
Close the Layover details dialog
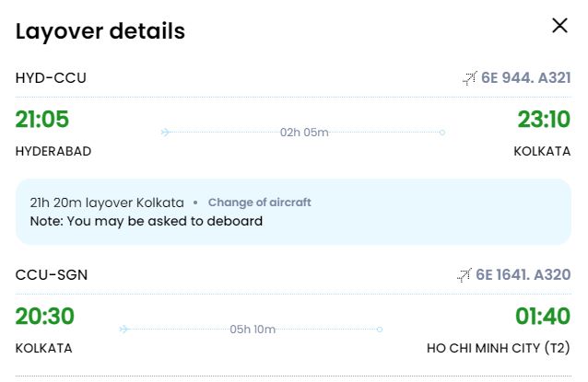pos(559,26)
